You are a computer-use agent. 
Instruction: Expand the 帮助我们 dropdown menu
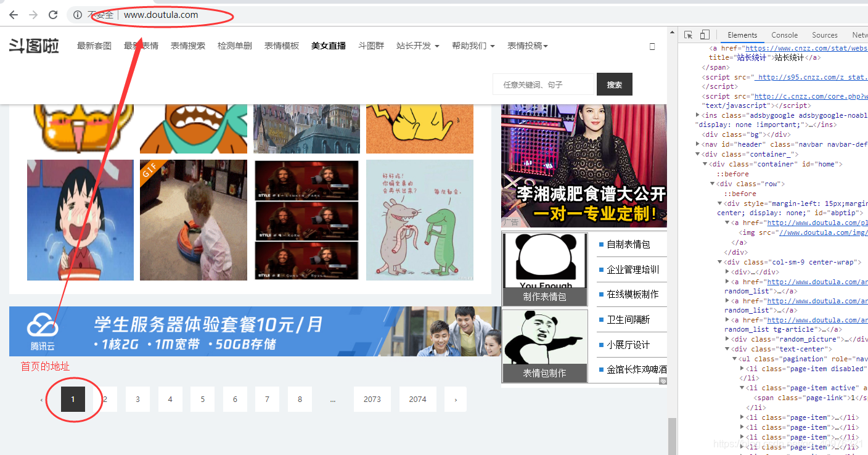[x=473, y=46]
